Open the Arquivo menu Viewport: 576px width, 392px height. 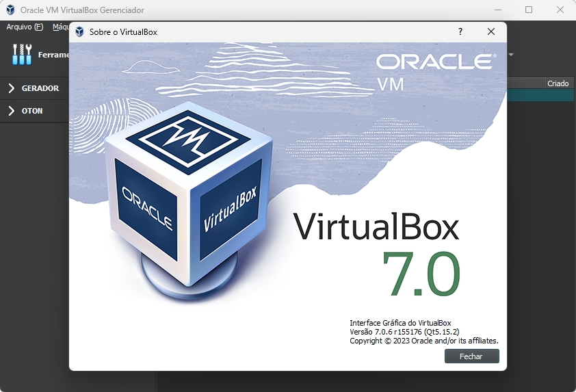(x=25, y=27)
